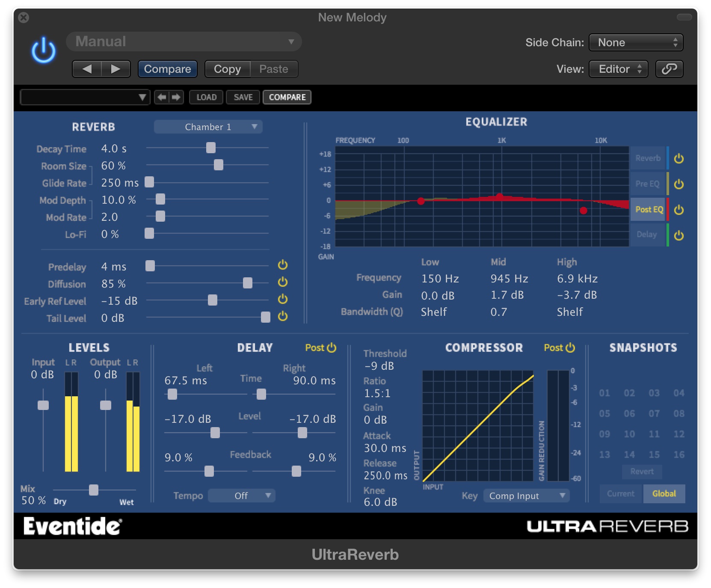Click the Right delay Feedback slider handle
This screenshot has width=711, height=588.
point(296,471)
